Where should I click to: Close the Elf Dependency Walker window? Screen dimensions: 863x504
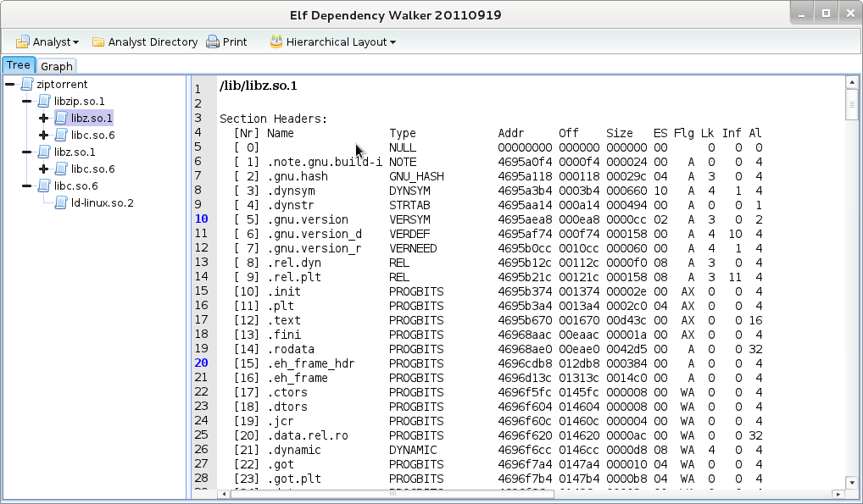tap(849, 14)
